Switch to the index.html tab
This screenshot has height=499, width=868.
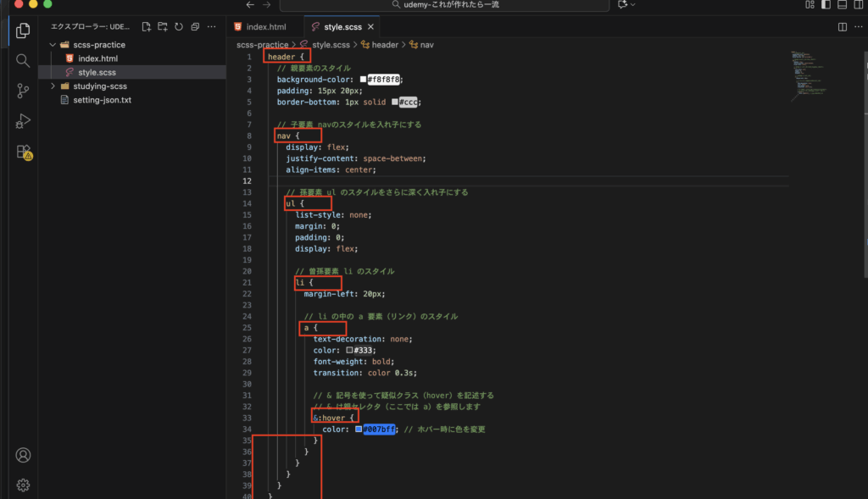(x=265, y=27)
